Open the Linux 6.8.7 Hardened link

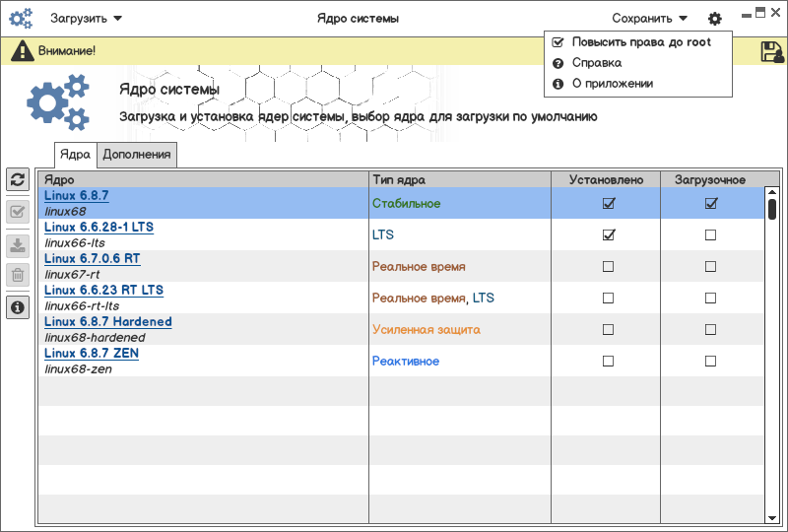tap(108, 322)
